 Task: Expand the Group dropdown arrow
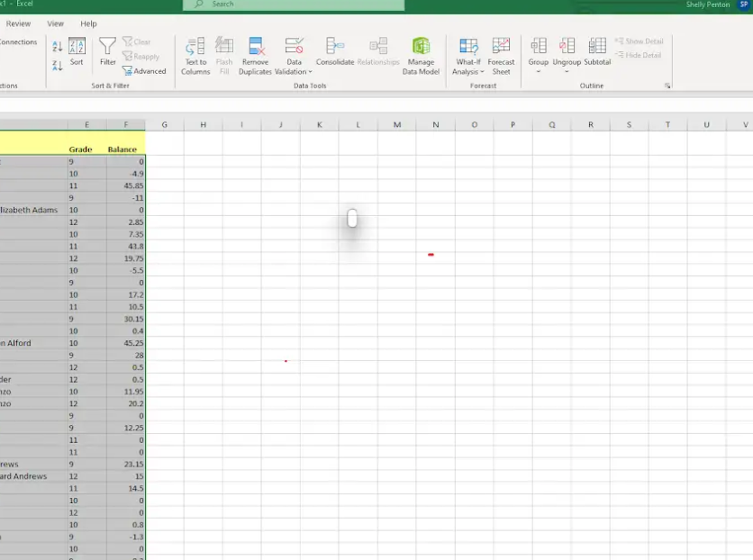(538, 70)
